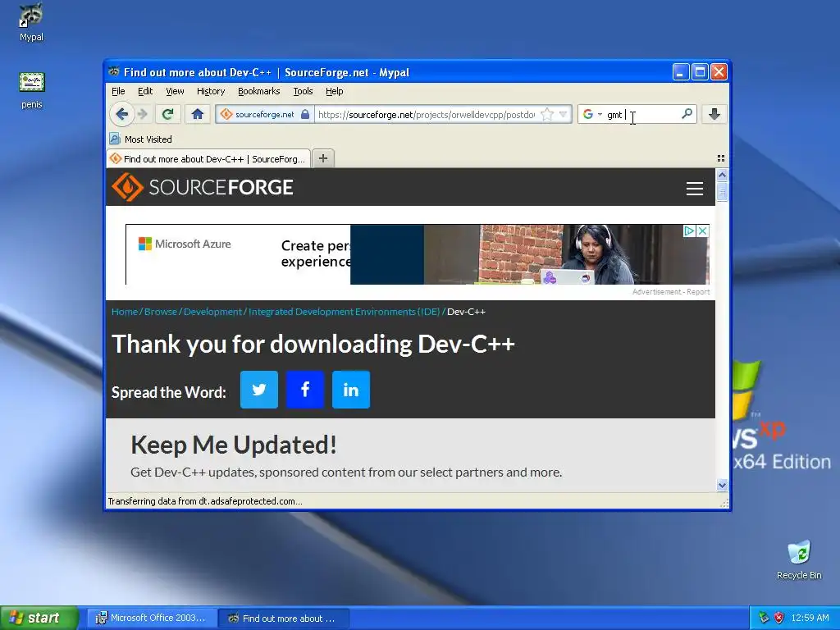Maximize the Mypal browser window

click(x=700, y=72)
